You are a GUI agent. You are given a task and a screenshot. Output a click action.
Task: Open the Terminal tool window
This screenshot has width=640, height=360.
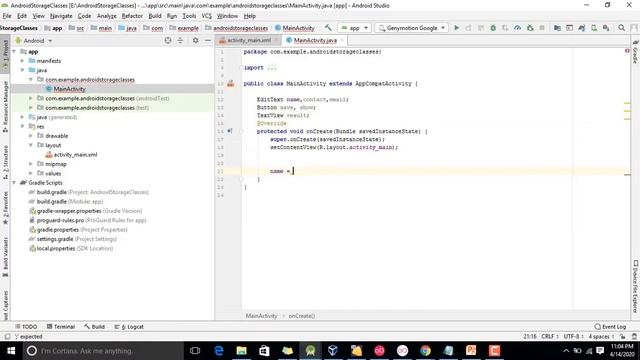(x=61, y=327)
